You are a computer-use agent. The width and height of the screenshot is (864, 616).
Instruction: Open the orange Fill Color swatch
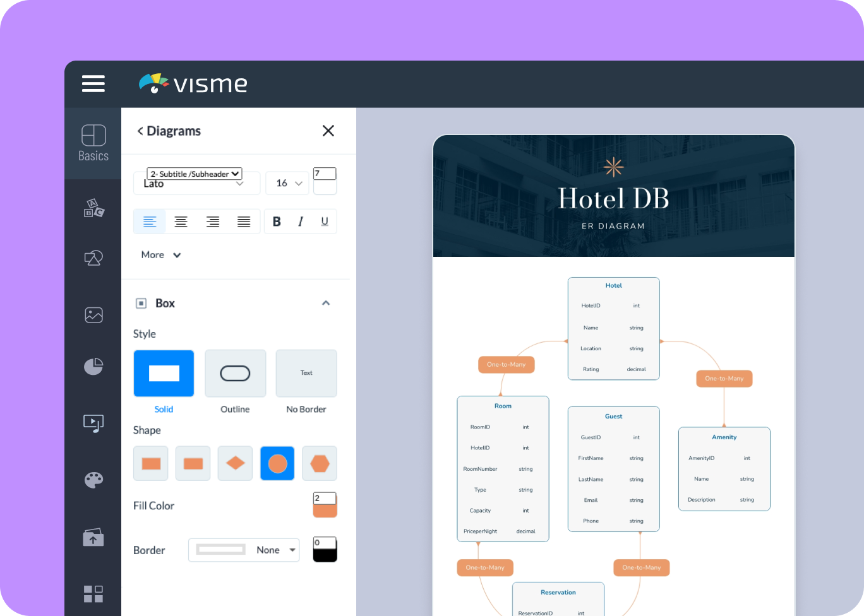pos(325,510)
